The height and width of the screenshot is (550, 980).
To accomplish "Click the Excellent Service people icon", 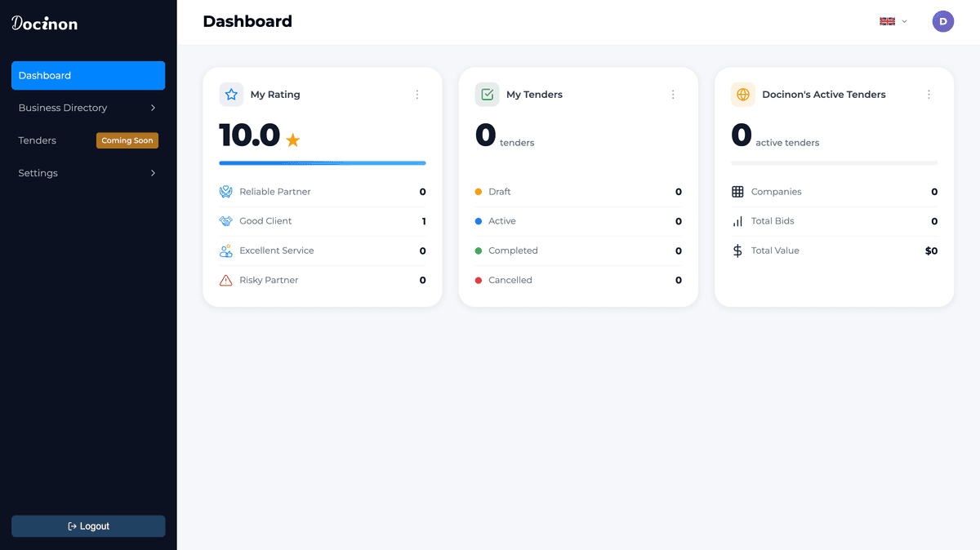I will tap(226, 251).
